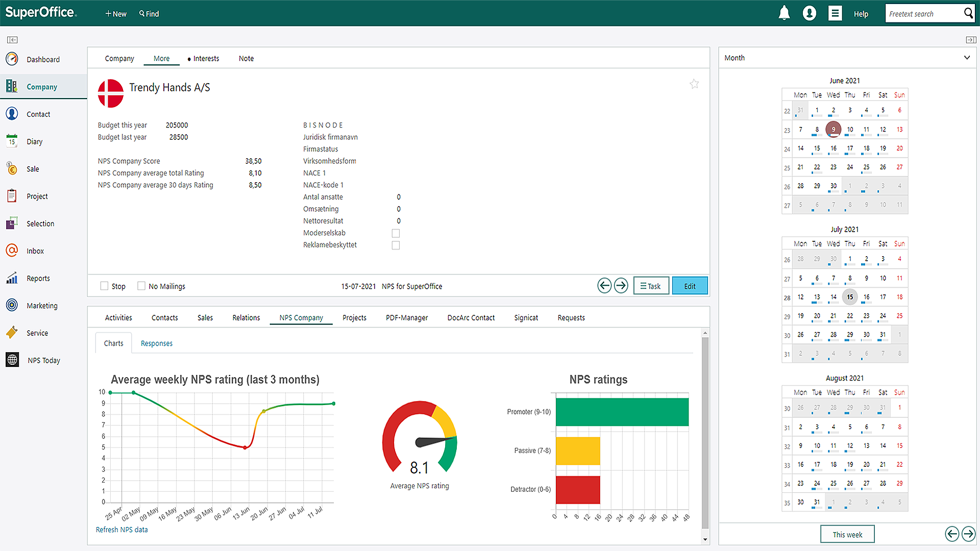This screenshot has width=980, height=551.
Task: Collapse the left navigation panel
Action: click(12, 40)
